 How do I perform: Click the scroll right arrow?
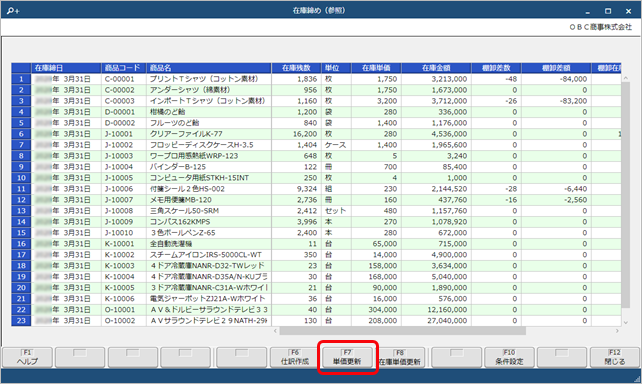click(617, 331)
